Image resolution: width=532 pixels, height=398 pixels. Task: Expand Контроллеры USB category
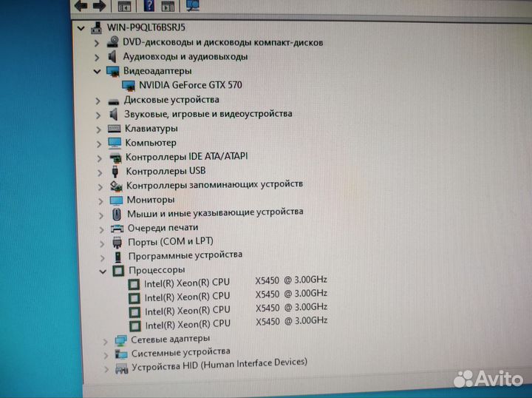tap(100, 172)
